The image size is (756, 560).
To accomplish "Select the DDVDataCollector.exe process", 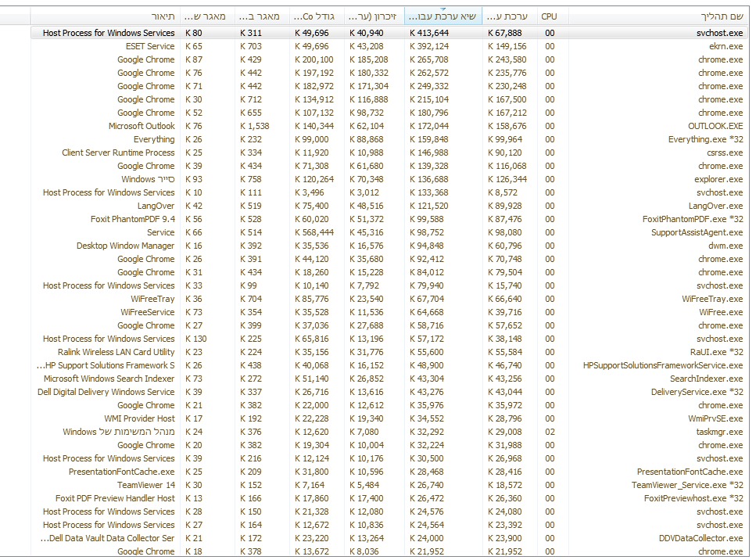I will pos(701,538).
